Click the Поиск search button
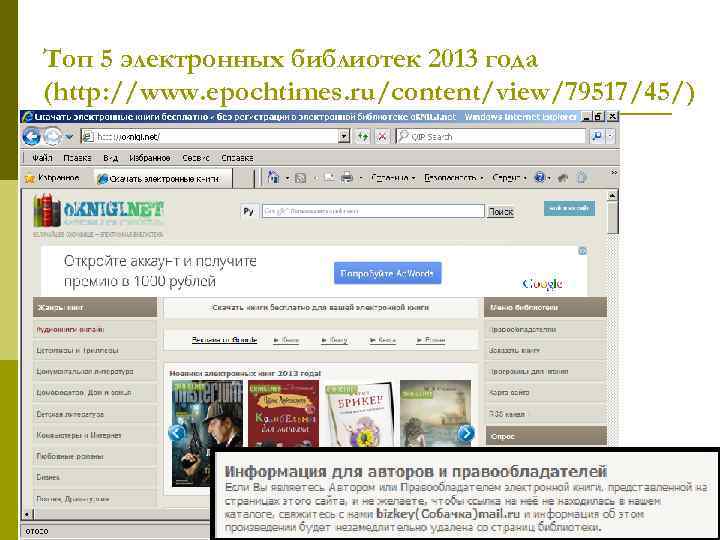The width and height of the screenshot is (720, 540). click(x=501, y=212)
